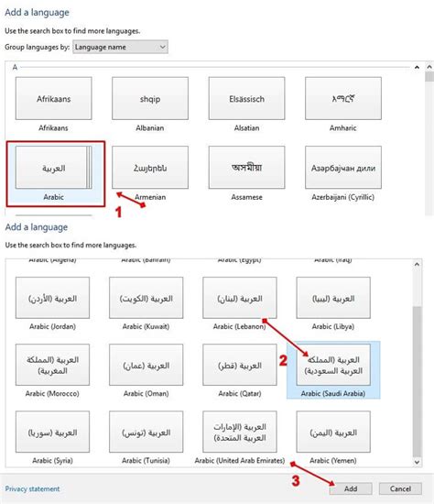Select Arabic (Oman) tile
Viewport: 434px width, 504px height.
(146, 365)
